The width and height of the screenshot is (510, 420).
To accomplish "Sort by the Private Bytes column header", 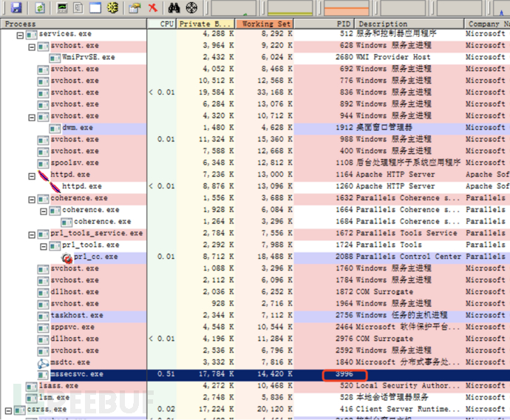I will click(x=205, y=24).
